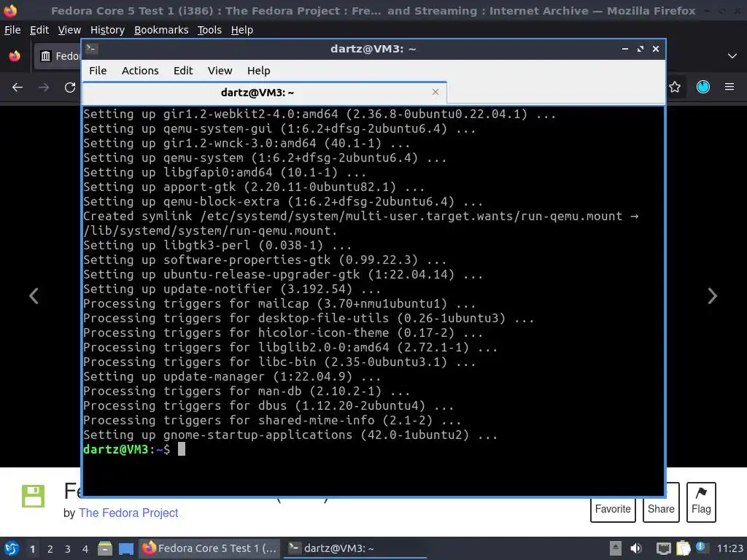Open the terminal View menu
The image size is (747, 560).
(x=220, y=71)
